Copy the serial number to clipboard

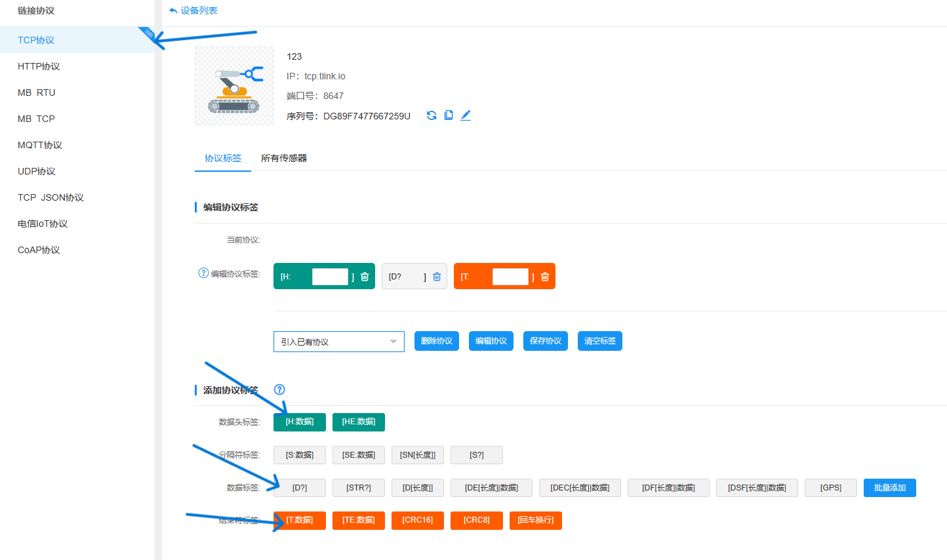coord(449,115)
